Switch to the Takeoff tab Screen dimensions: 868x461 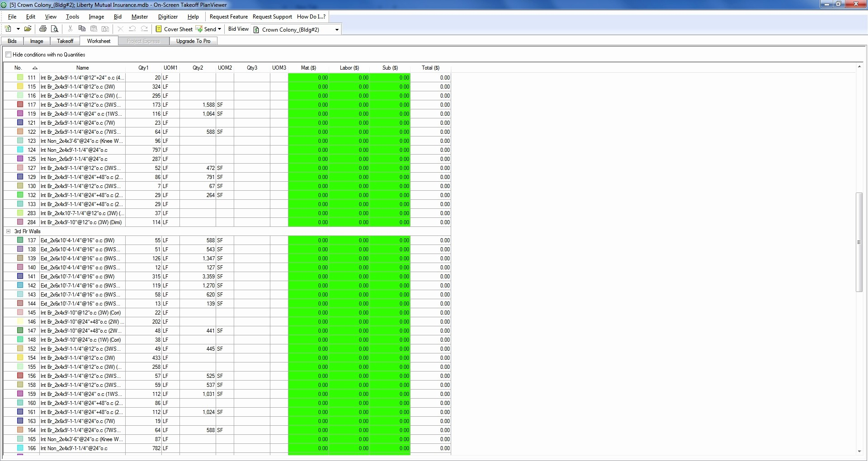(65, 41)
